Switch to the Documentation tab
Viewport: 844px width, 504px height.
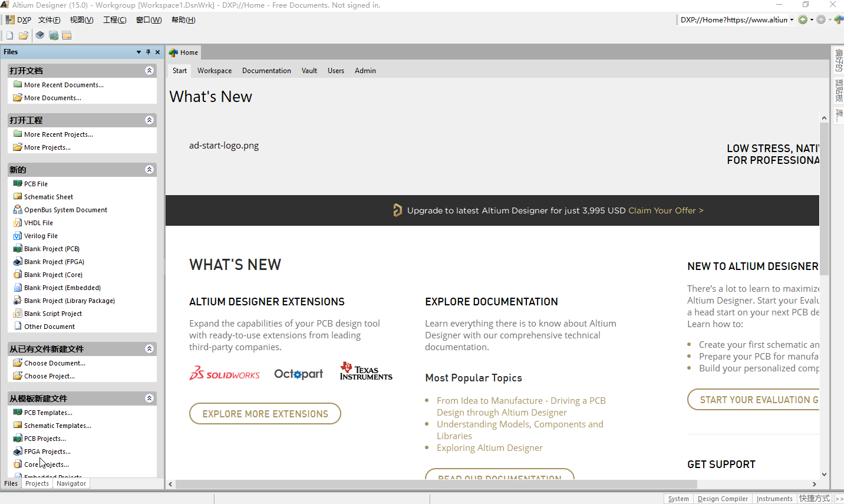tap(266, 71)
